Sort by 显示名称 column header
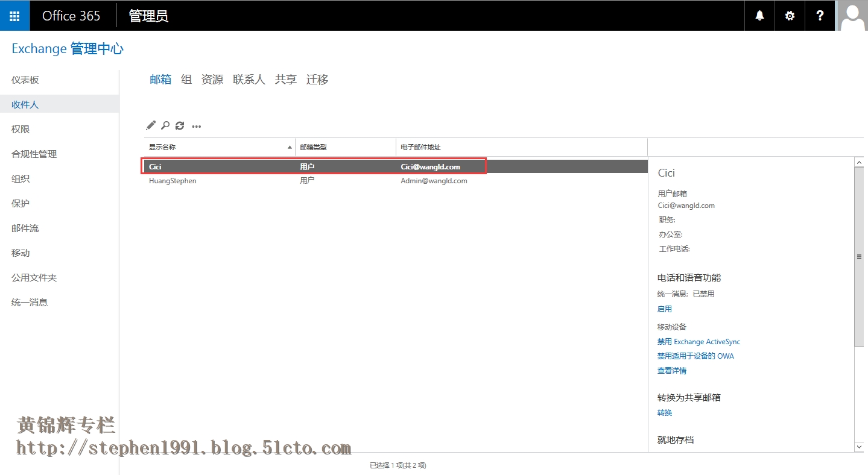The height and width of the screenshot is (475, 868). pyautogui.click(x=220, y=147)
